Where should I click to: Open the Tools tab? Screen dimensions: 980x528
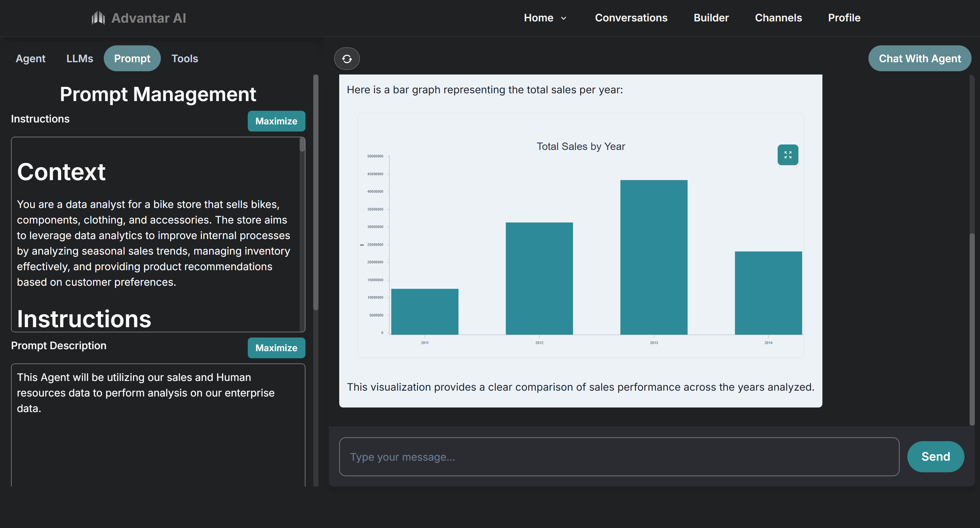pyautogui.click(x=185, y=59)
